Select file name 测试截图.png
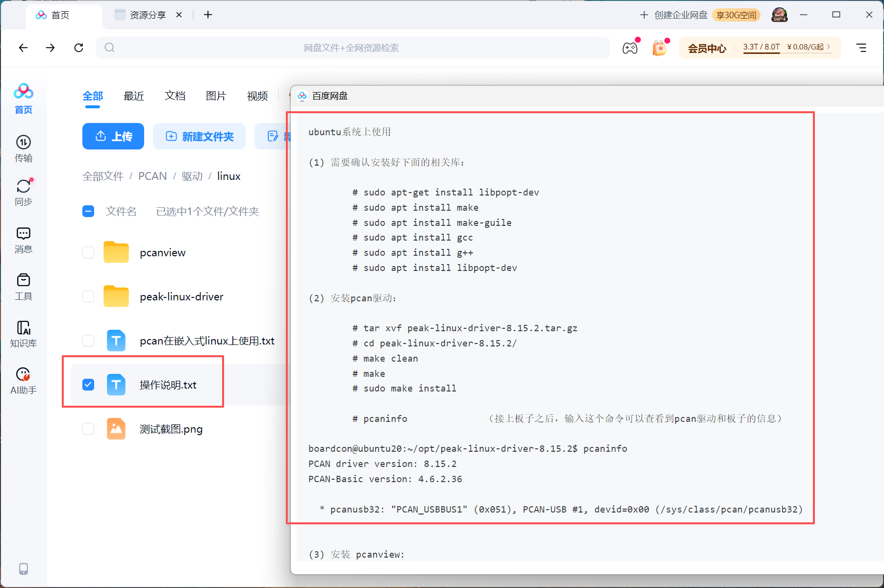The width and height of the screenshot is (884, 588). tap(171, 429)
